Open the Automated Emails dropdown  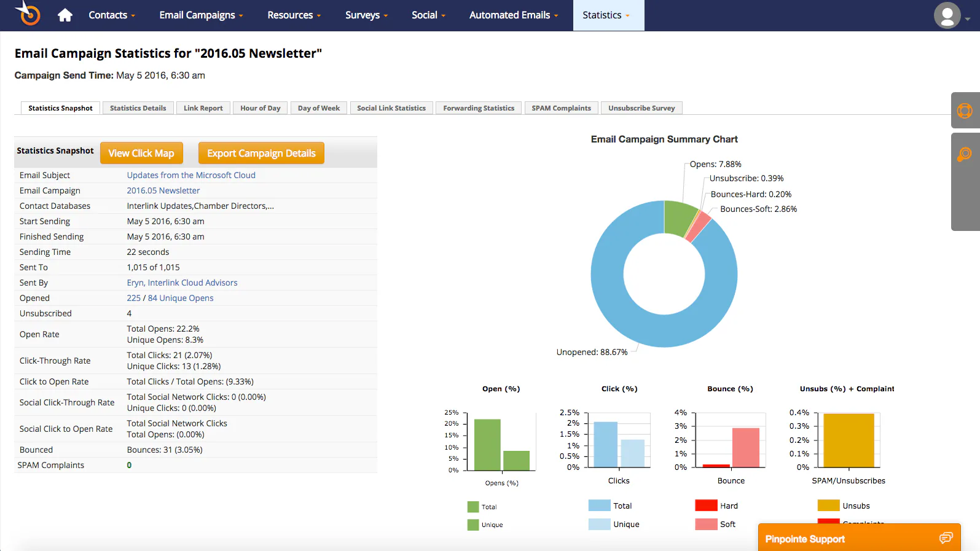coord(514,15)
